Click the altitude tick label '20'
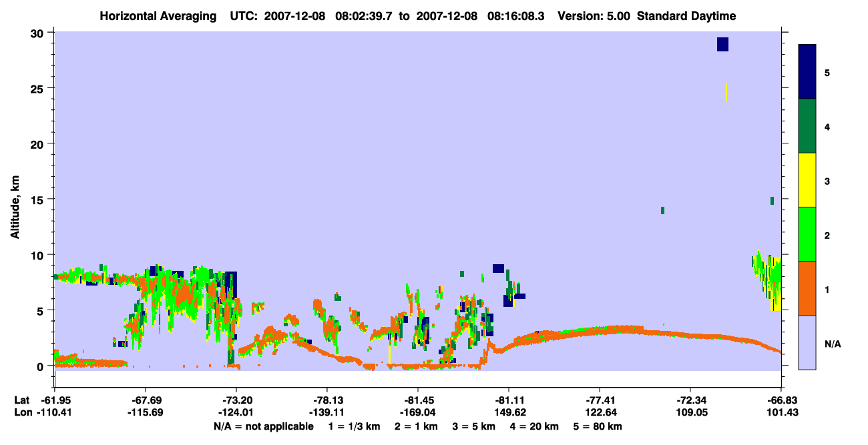868x445 pixels. [39, 143]
